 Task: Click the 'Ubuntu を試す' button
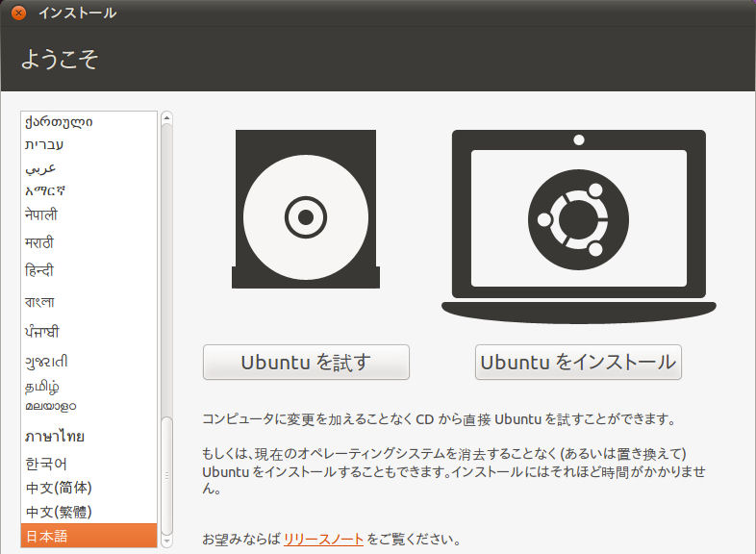[306, 362]
